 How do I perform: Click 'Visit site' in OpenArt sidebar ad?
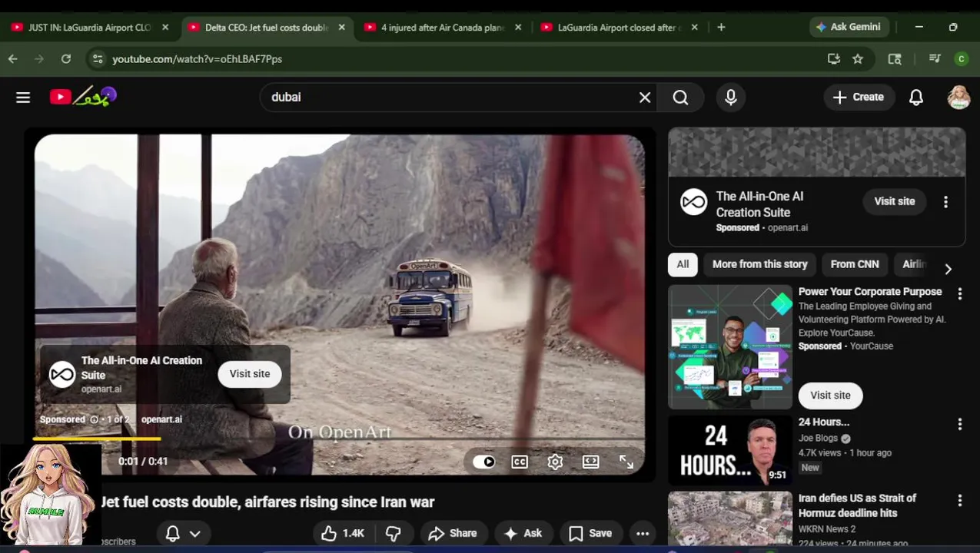895,201
